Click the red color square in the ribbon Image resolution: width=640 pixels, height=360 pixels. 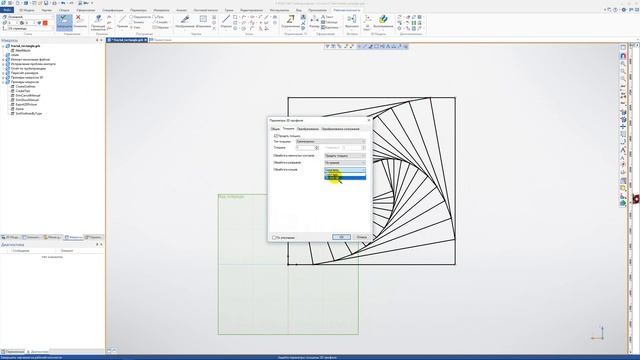(x=45, y=23)
